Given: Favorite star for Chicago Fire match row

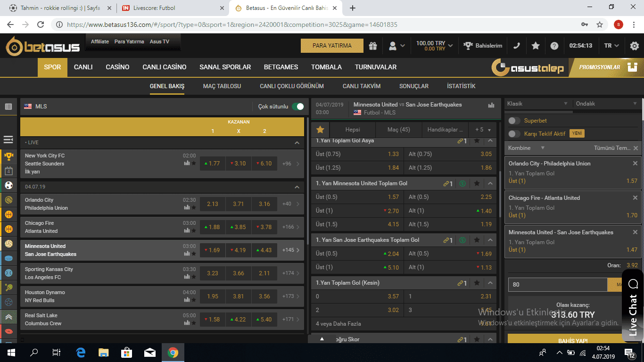Looking at the screenshot, I should click(193, 230).
